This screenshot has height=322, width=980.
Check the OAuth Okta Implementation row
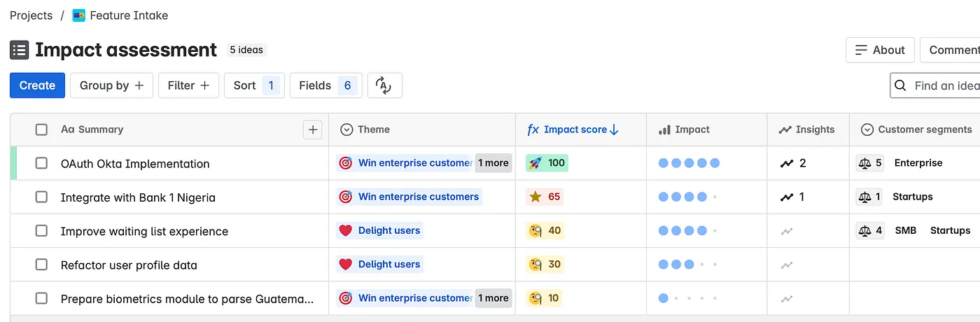coord(41,163)
